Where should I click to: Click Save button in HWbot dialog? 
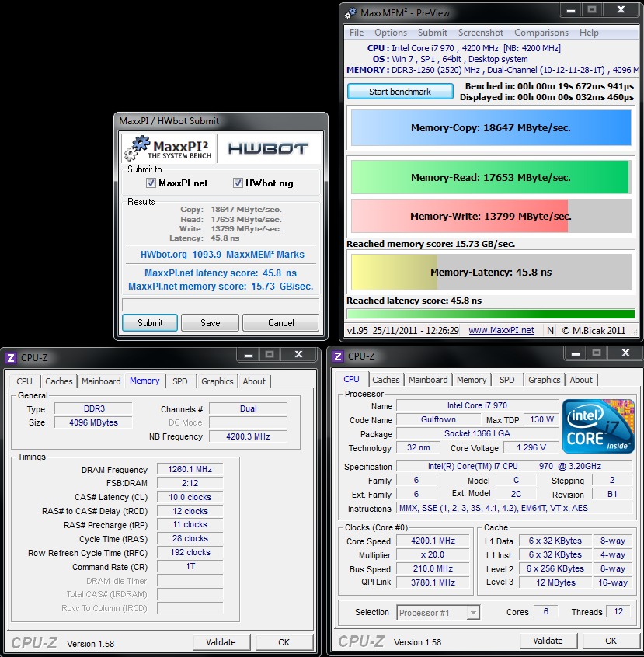click(x=210, y=322)
